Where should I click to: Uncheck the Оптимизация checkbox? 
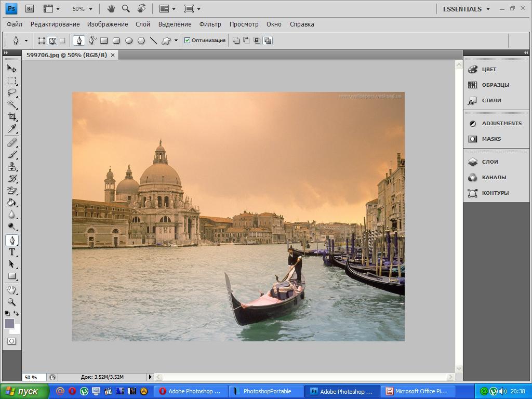click(x=188, y=41)
